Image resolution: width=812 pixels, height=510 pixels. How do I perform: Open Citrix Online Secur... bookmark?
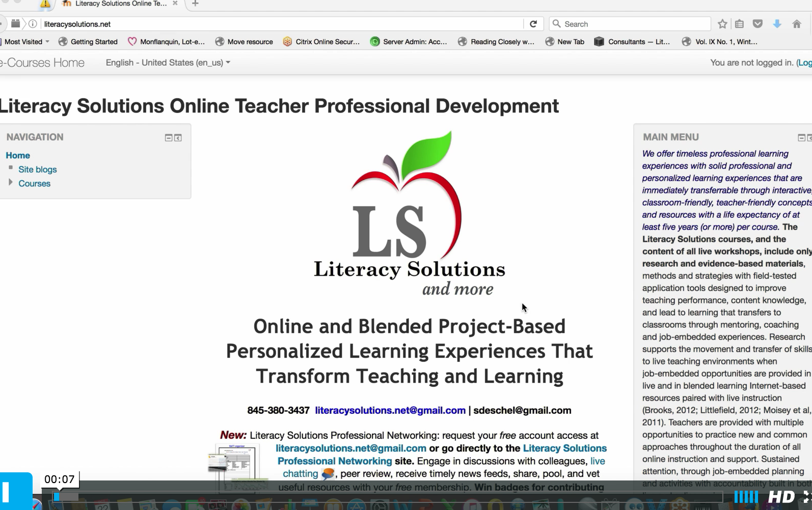pos(321,42)
